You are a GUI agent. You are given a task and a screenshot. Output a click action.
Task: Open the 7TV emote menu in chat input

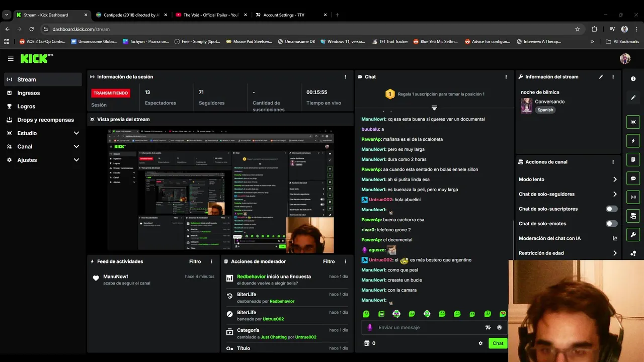488,327
